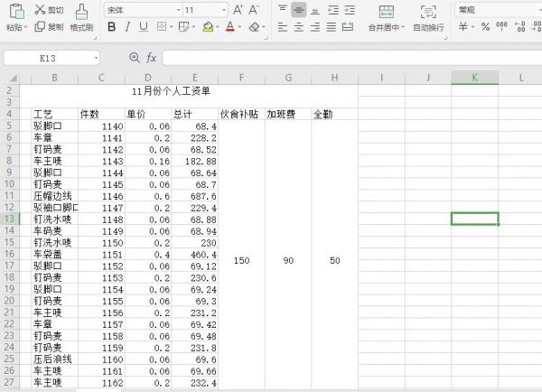The height and width of the screenshot is (392, 542).
Task: Click the cell with 车袋盖
Action: click(x=55, y=254)
